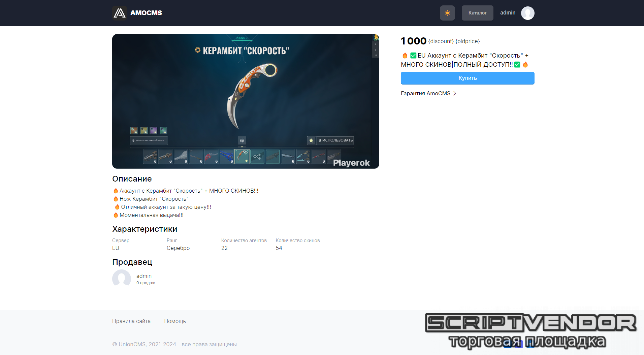Click the 'Моментальная выдача!!!' description line
This screenshot has width=644, height=355.
pyautogui.click(x=148, y=215)
